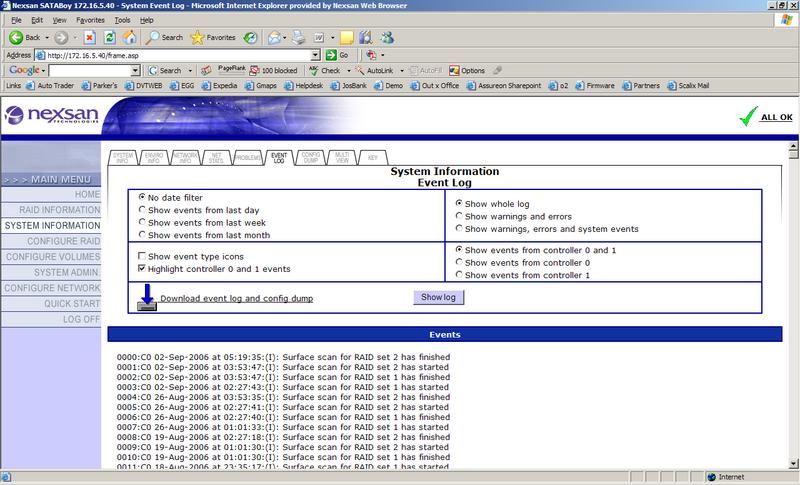Open the Adobe PDF icon dropdown arrow

(383, 55)
